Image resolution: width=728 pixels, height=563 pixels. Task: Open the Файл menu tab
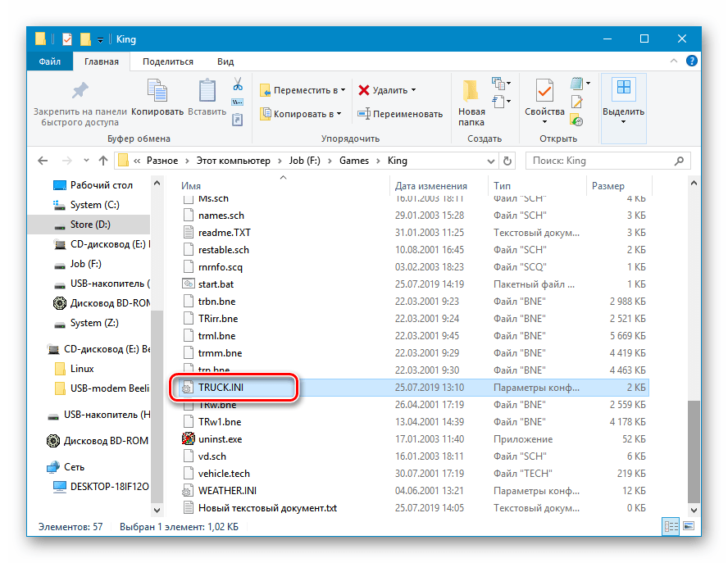tap(49, 61)
